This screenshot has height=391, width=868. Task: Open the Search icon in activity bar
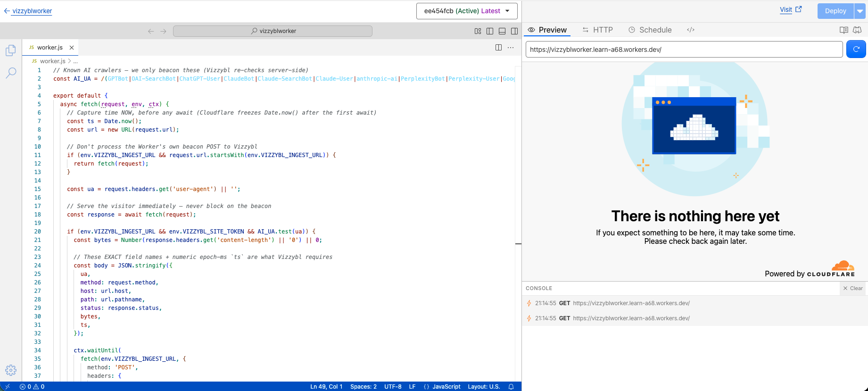click(11, 73)
